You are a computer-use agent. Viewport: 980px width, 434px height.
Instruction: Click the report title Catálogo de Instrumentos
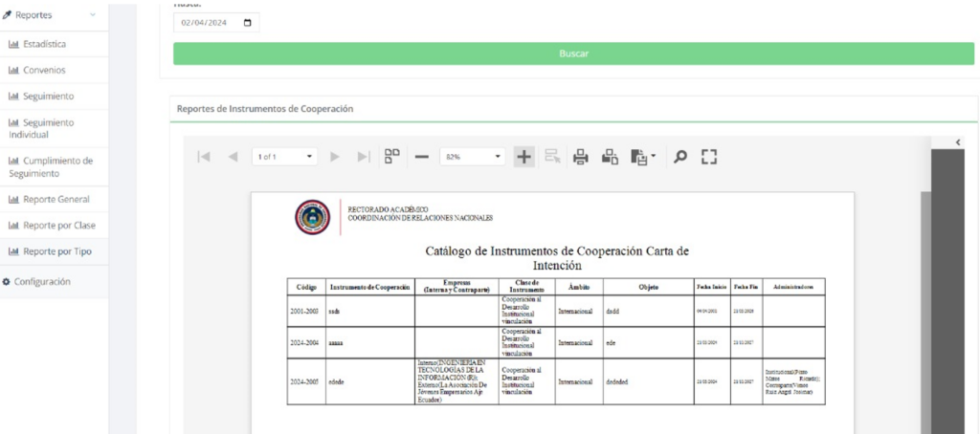556,258
